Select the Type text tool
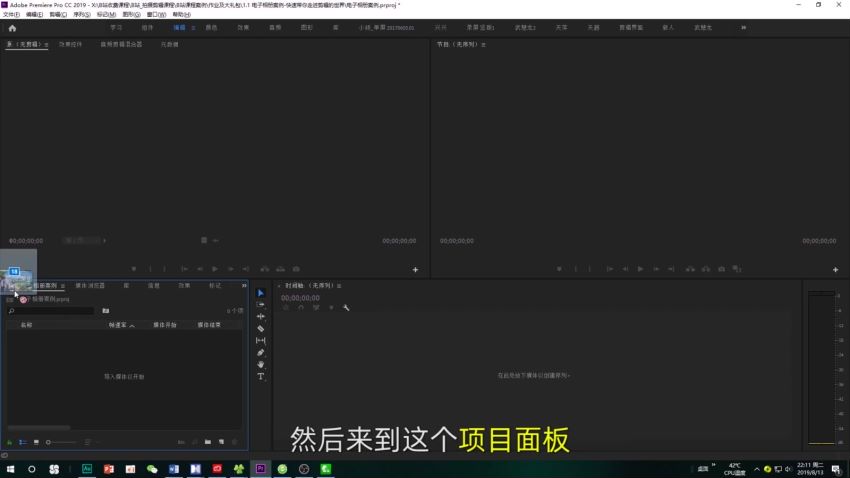Viewport: 850px width, 478px height. [x=261, y=377]
